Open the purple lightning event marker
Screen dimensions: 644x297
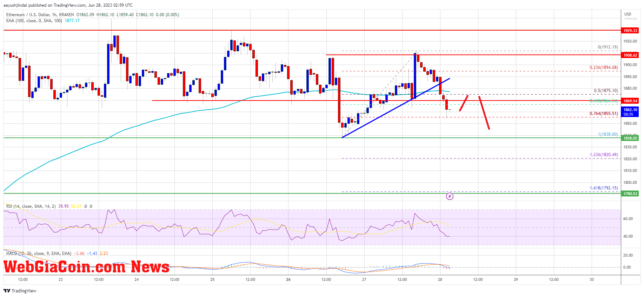point(450,196)
